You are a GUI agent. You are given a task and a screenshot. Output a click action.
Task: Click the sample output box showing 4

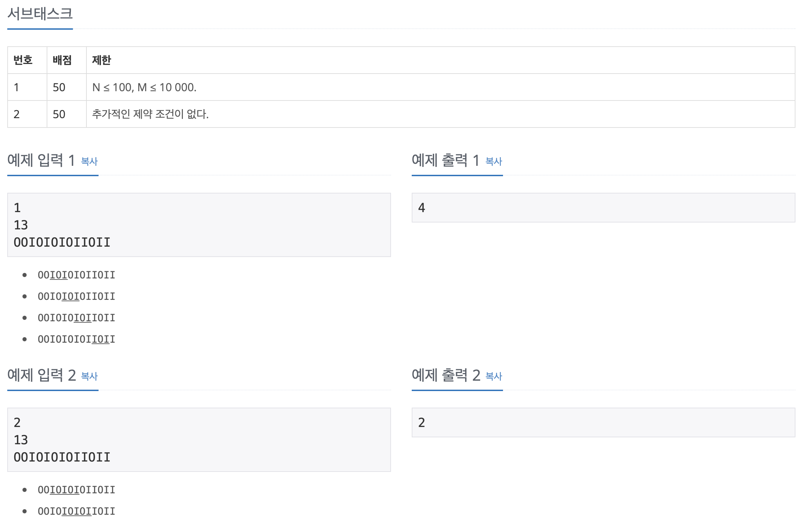pyautogui.click(x=603, y=208)
